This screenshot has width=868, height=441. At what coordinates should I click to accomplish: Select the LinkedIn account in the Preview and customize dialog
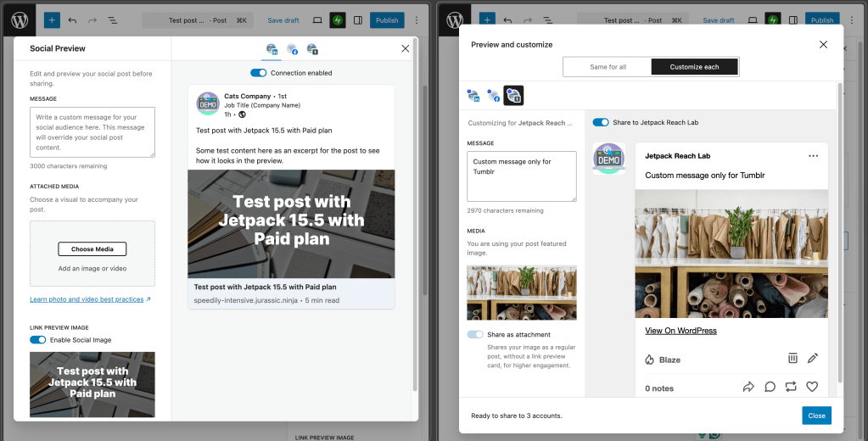[x=473, y=96]
